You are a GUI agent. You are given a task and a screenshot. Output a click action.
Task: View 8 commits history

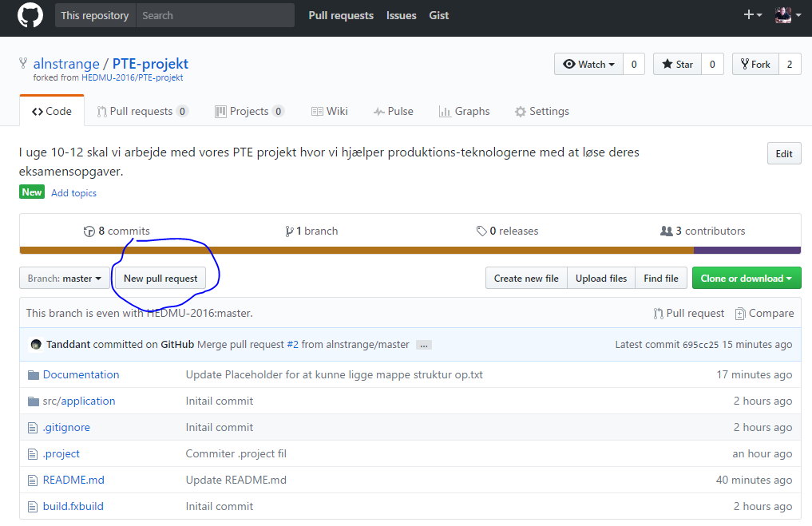coord(117,231)
